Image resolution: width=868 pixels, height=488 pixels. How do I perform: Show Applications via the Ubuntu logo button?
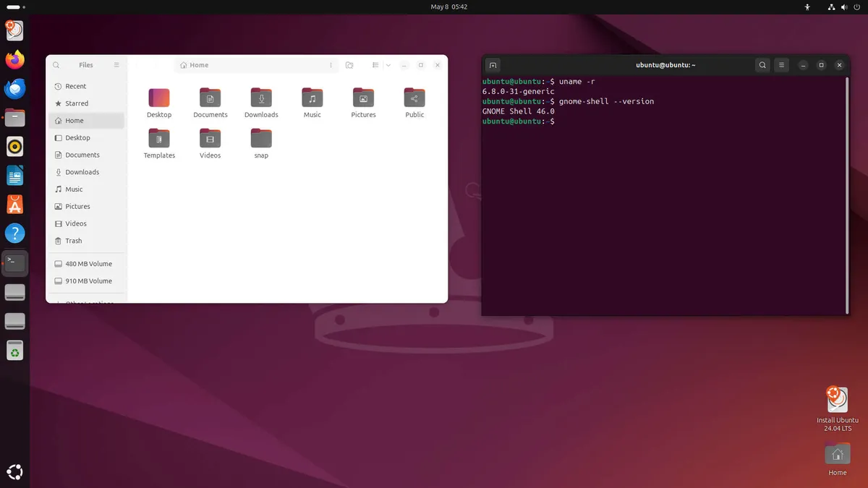point(14,472)
